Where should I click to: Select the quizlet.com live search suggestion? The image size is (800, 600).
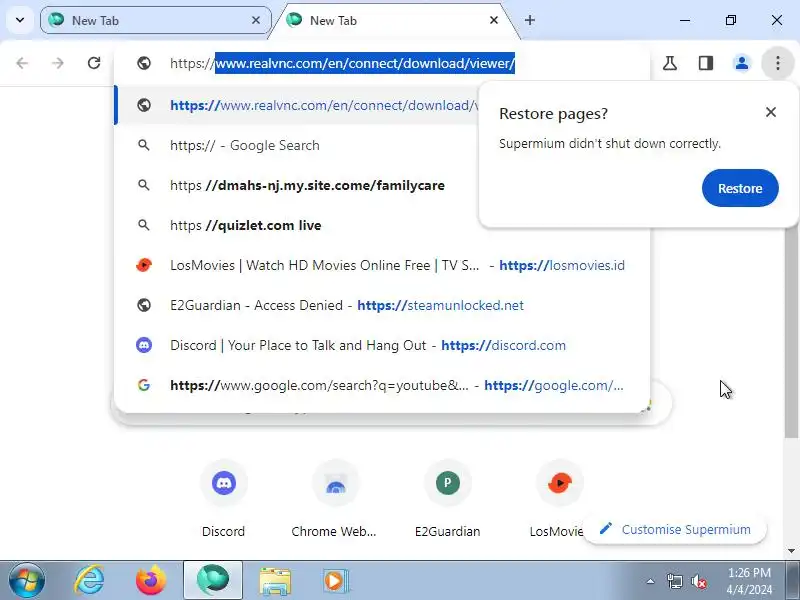297,225
